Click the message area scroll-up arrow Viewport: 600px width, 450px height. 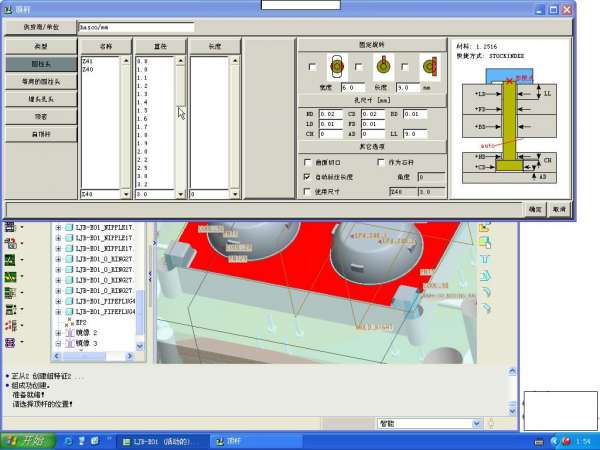click(x=512, y=371)
